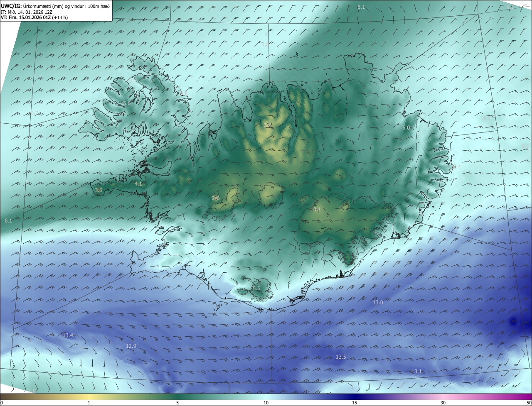Click the 3.6 value on the map

99,190
